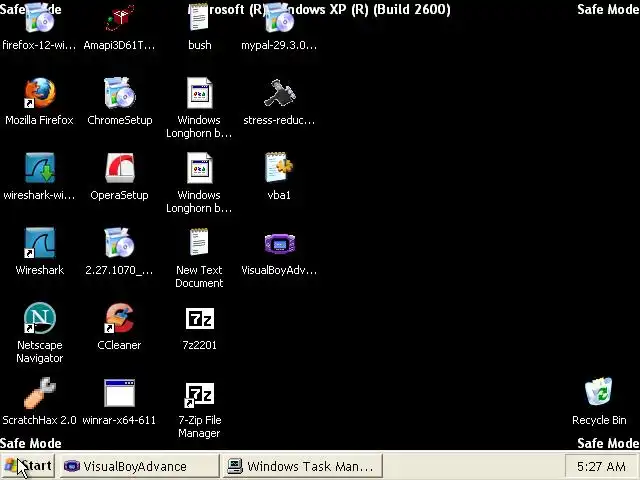Open the Netscape Navigator shortcut
The width and height of the screenshot is (640, 480).
[40, 318]
